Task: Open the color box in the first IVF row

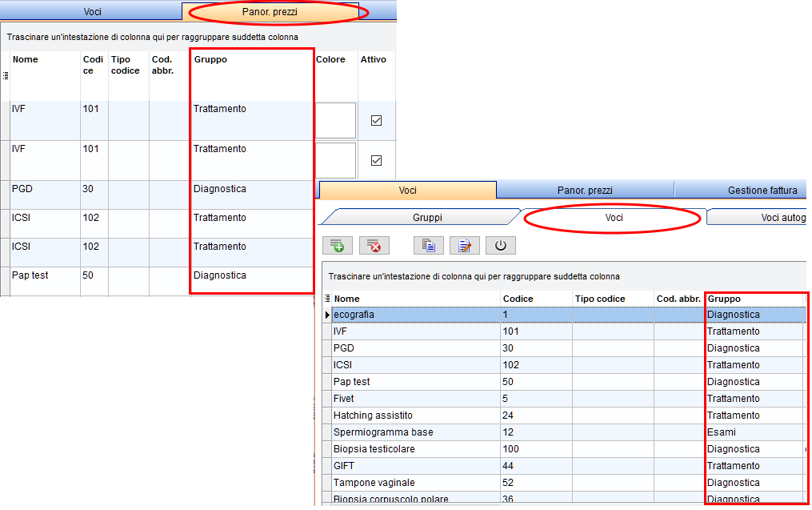Action: (335, 120)
